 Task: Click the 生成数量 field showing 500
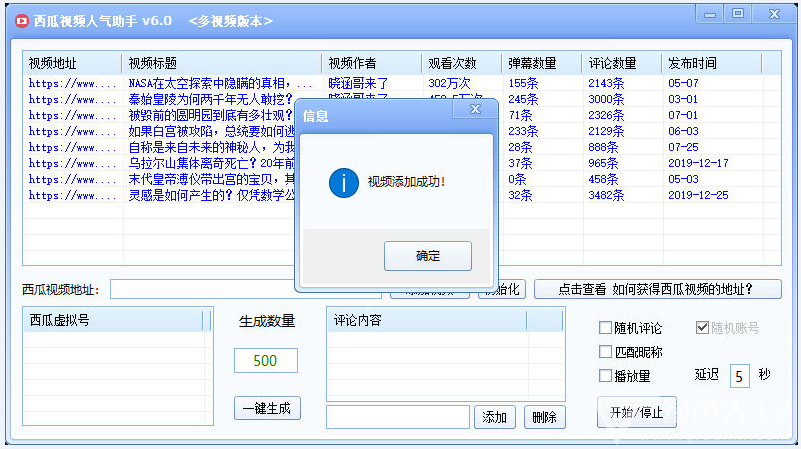click(x=266, y=361)
